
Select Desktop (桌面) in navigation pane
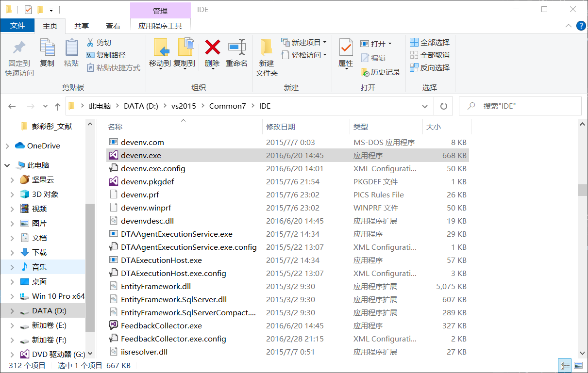42,282
